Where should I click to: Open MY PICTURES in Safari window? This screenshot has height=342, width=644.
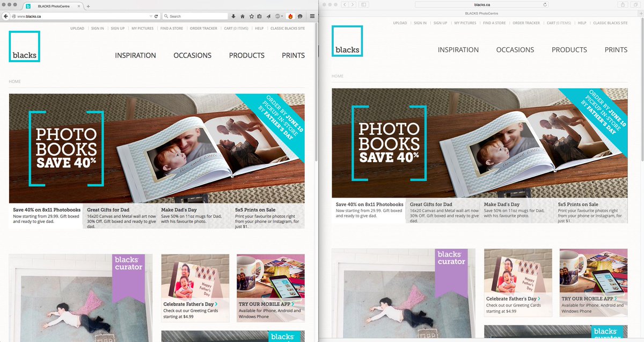point(465,23)
